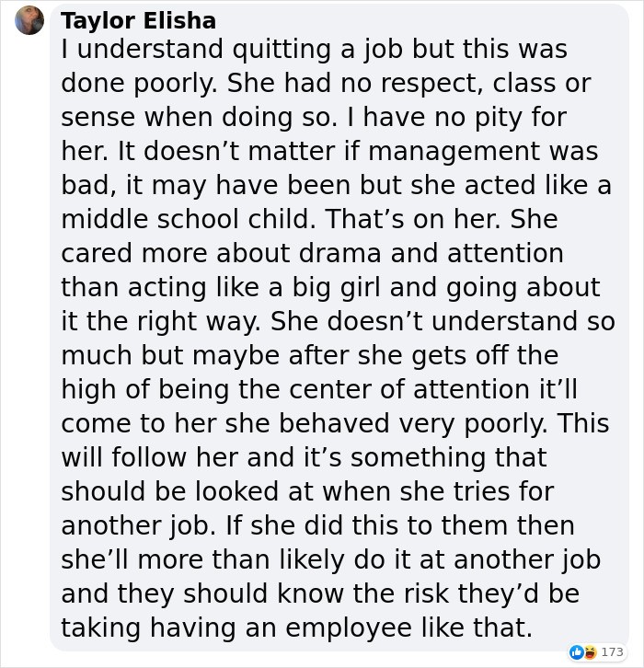Click the phrase "employee like that"
Screen dimensions: 644x668
[x=408, y=628]
